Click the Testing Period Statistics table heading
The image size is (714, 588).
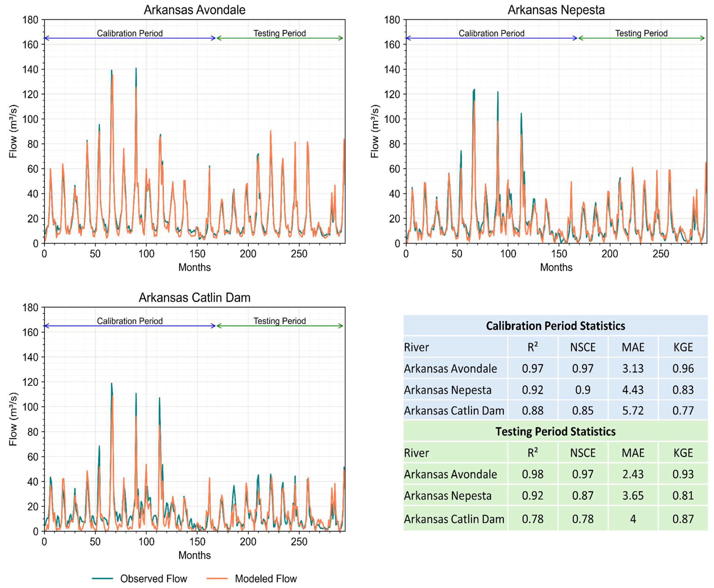(556, 432)
